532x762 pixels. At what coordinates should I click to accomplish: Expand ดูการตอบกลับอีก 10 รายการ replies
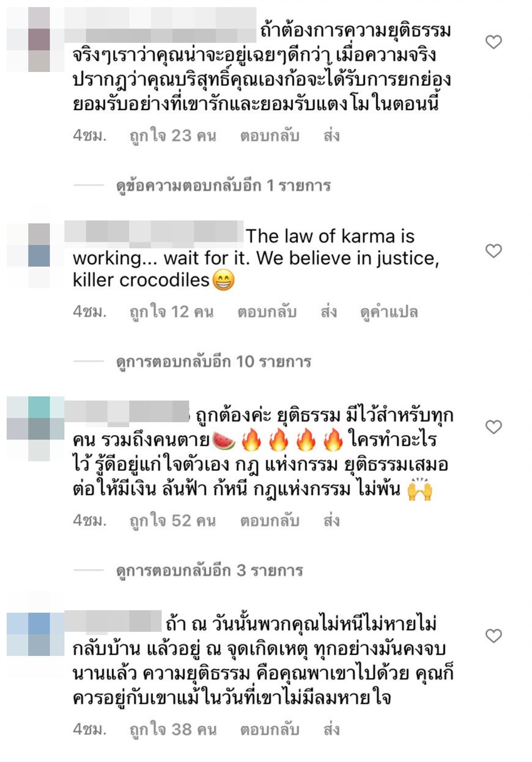(x=214, y=362)
